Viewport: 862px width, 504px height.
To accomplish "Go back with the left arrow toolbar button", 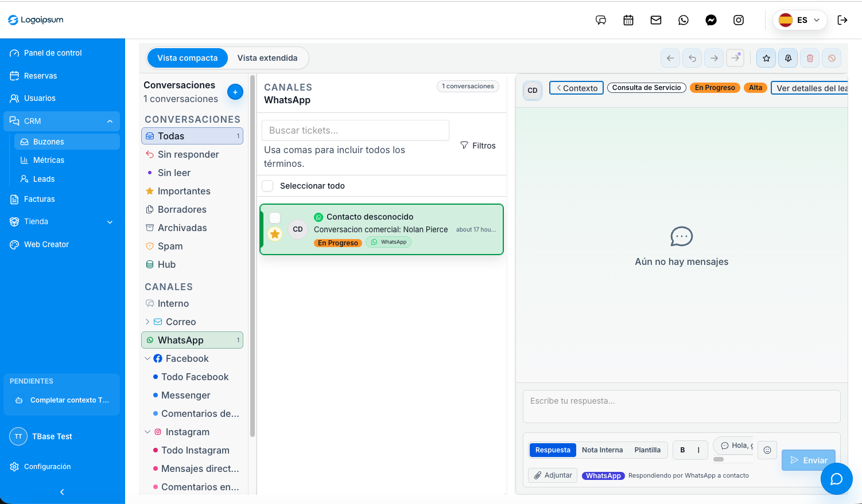I will coord(670,58).
